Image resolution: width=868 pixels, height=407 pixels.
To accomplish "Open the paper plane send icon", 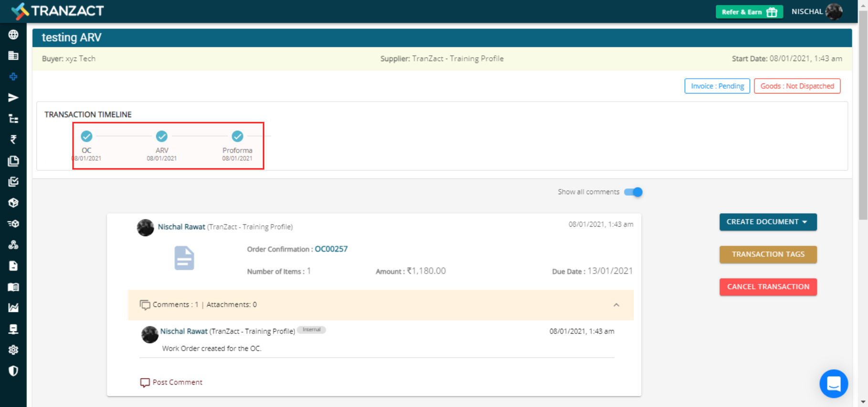I will pyautogui.click(x=13, y=98).
